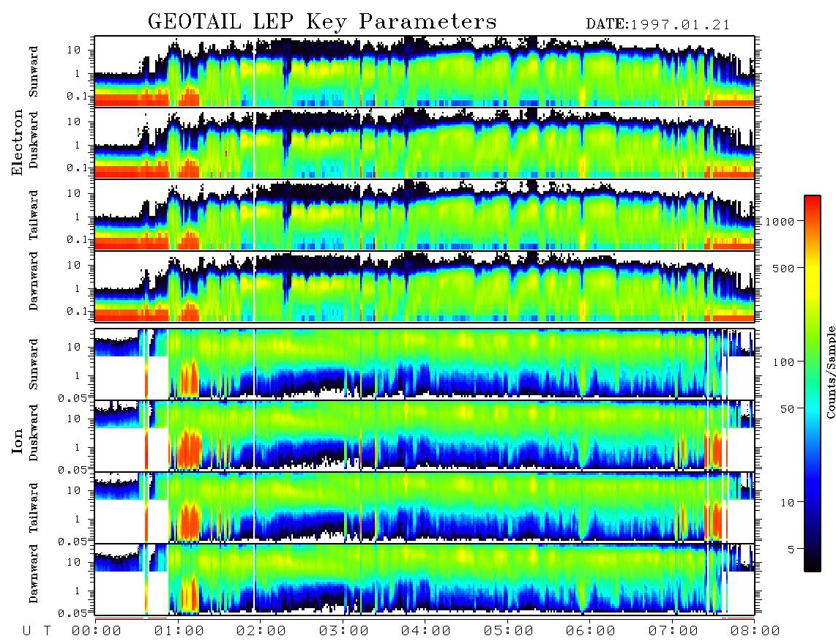Select the 07:00 time tick label

point(673,631)
